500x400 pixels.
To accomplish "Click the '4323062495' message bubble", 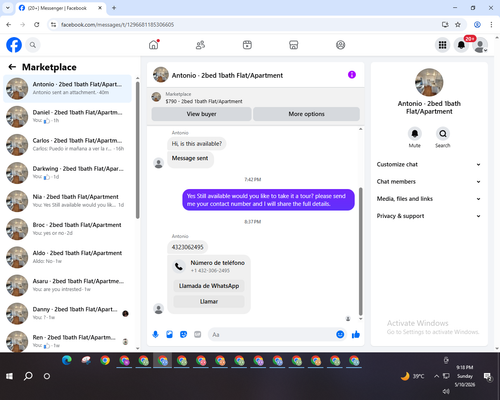I will pos(187,247).
